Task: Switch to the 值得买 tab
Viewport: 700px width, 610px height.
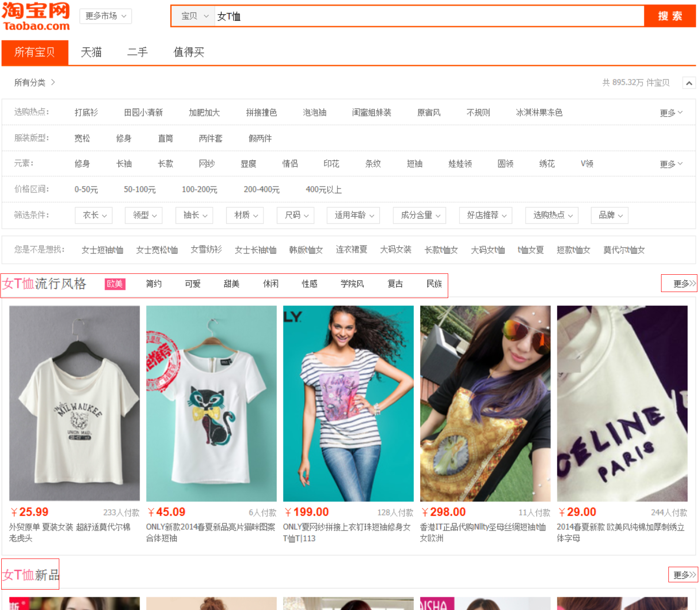Action: [189, 52]
